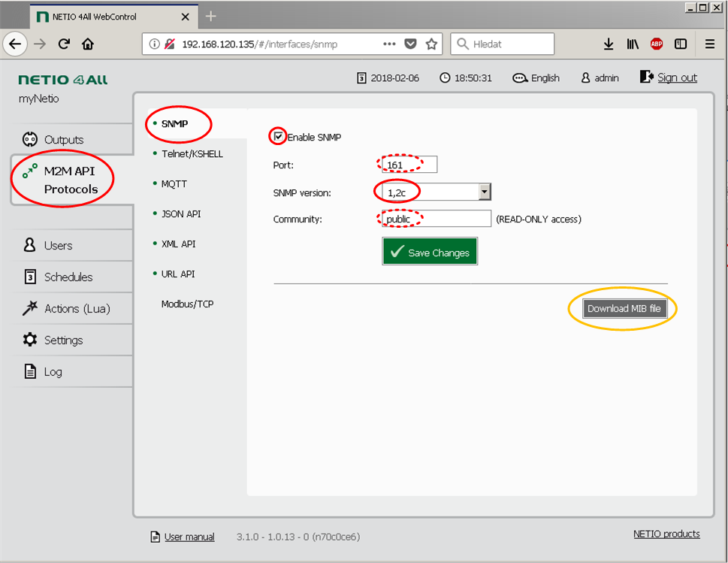
Task: Click the bookmark star icon
Action: (x=431, y=44)
